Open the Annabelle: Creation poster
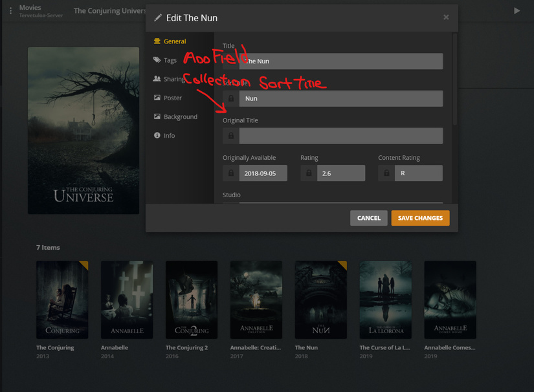534x392 pixels. [x=256, y=299]
